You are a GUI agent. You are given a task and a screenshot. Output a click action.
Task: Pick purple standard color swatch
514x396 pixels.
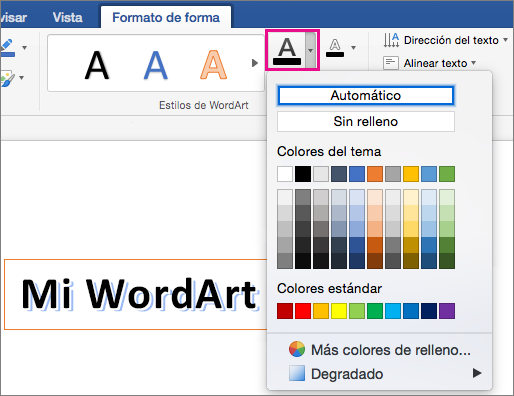(x=447, y=311)
